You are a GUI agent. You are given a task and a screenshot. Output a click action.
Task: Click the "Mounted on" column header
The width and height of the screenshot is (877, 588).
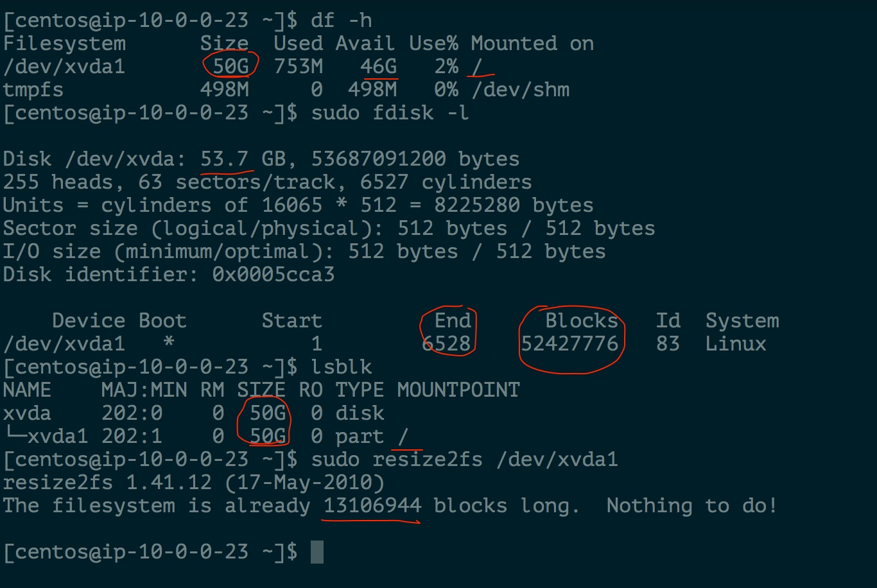[532, 43]
